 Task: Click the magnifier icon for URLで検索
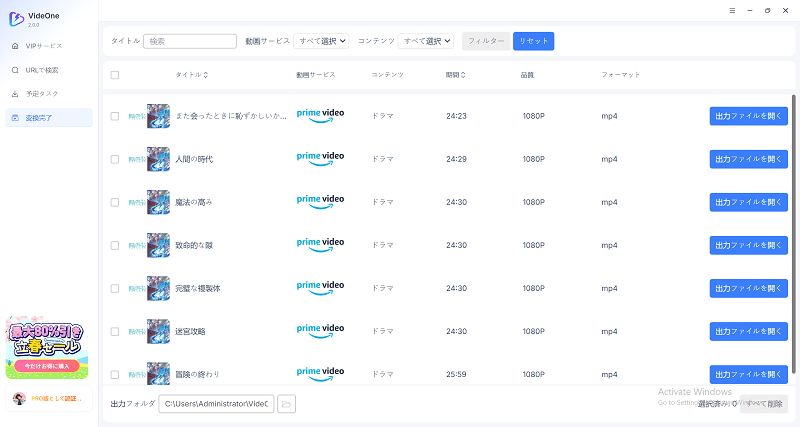pos(15,70)
